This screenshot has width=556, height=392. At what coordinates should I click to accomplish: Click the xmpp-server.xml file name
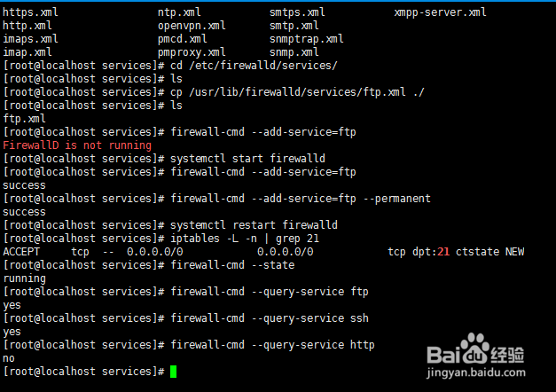pyautogui.click(x=440, y=12)
